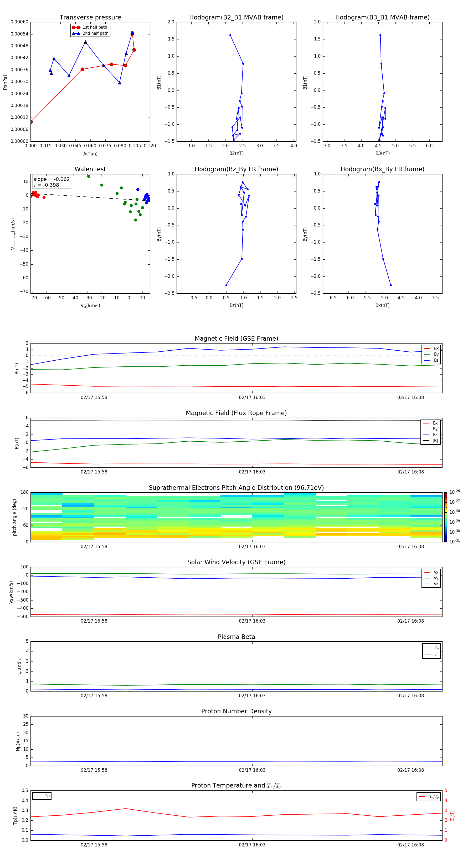Viewport: 473px width, 868px height.
Task: Click '02/17 15:58' tick under GSE field plot
Action: [x=94, y=398]
